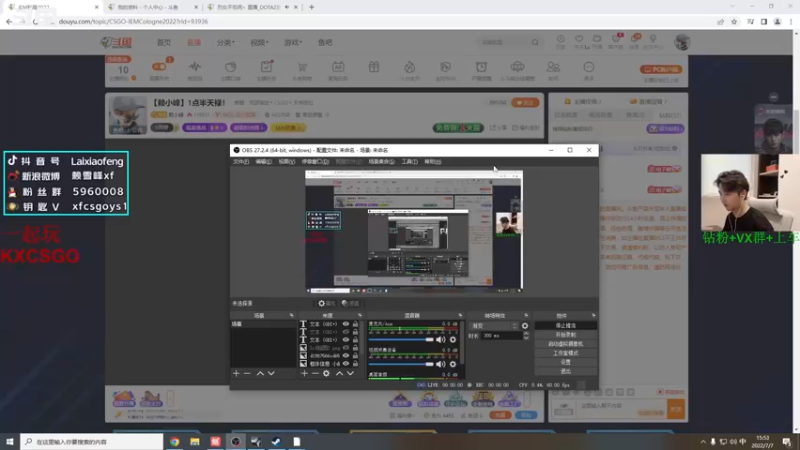Open the alarm clock icon in streamer toolbar
Image resolution: width=800 pixels, height=450 pixels.
pos(481,67)
